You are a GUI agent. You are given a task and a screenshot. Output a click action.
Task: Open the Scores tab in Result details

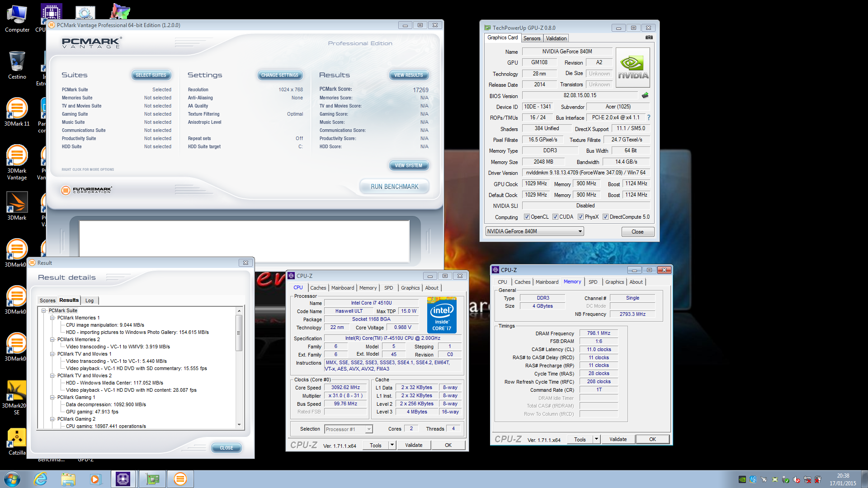(47, 300)
